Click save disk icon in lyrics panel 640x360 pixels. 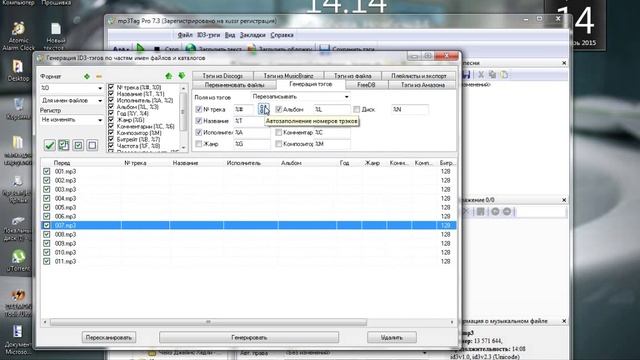click(467, 75)
